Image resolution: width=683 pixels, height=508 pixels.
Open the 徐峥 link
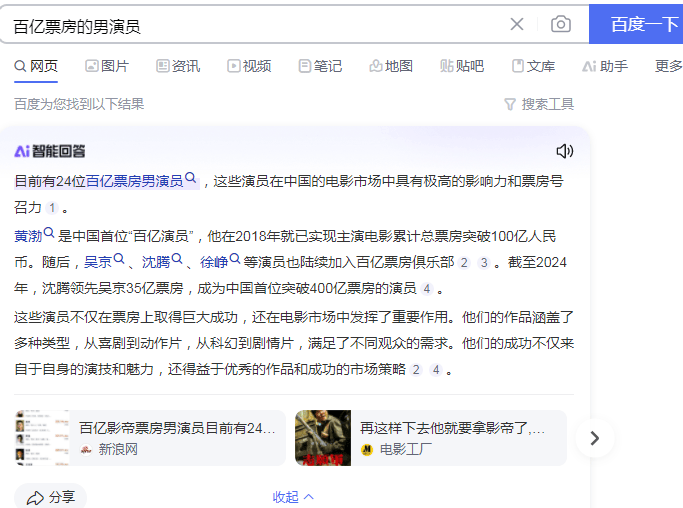(x=214, y=262)
